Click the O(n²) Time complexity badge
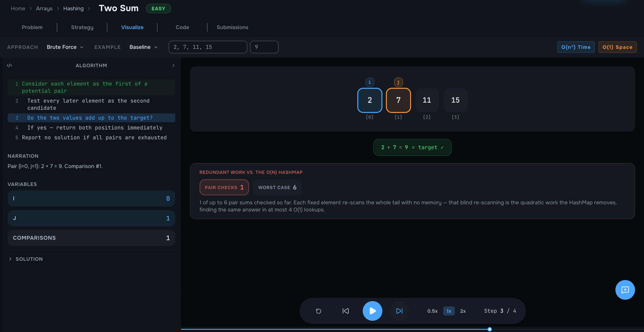 point(576,47)
